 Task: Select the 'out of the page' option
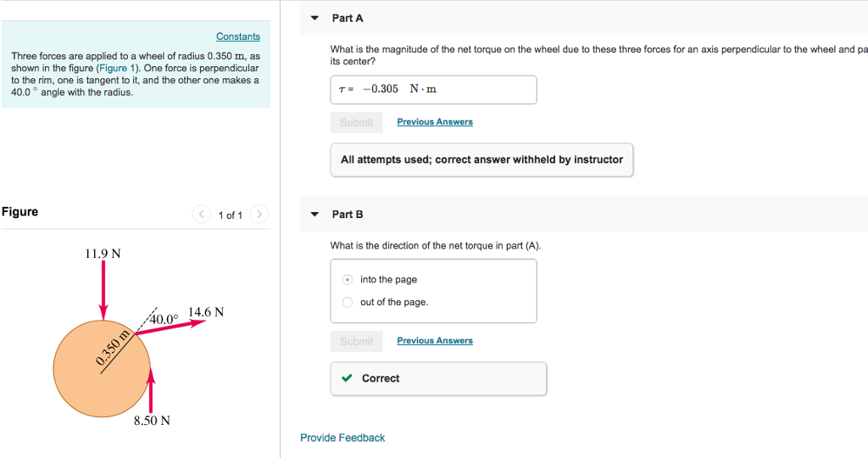pyautogui.click(x=348, y=302)
